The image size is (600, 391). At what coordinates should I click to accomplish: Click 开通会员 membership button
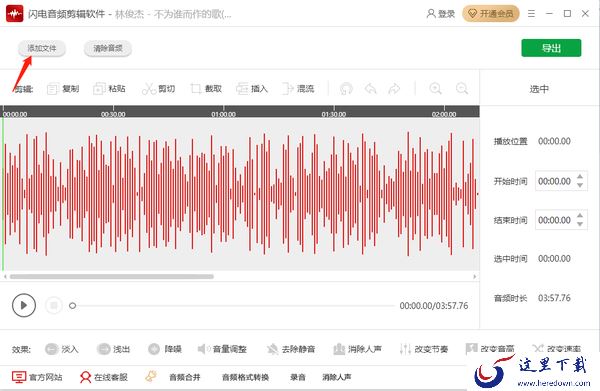click(491, 14)
